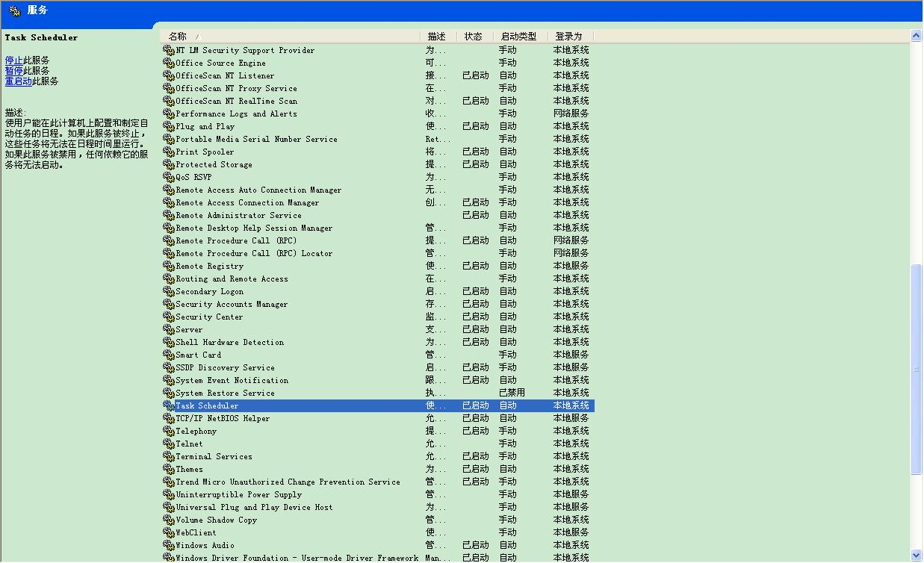
Task: Click the 暂停 link to pause service
Action: pos(13,71)
